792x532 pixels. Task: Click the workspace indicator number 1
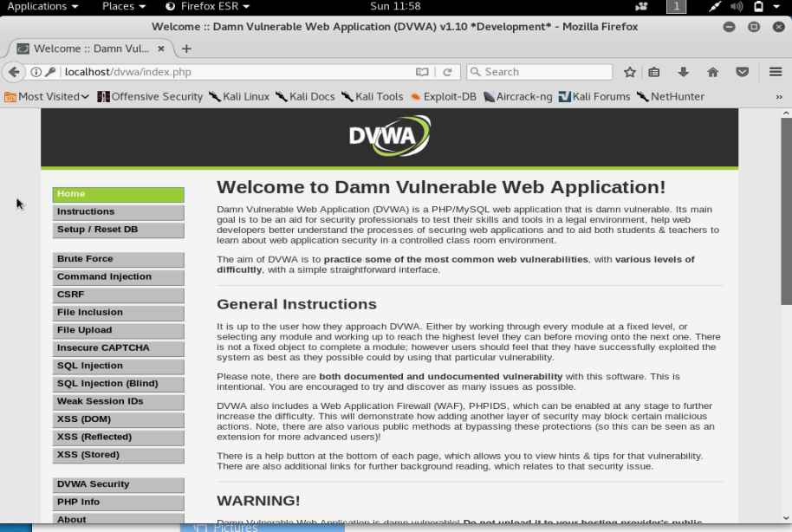pos(676,7)
